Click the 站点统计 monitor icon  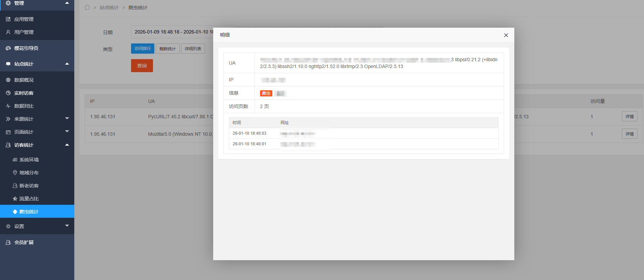pyautogui.click(x=8, y=64)
